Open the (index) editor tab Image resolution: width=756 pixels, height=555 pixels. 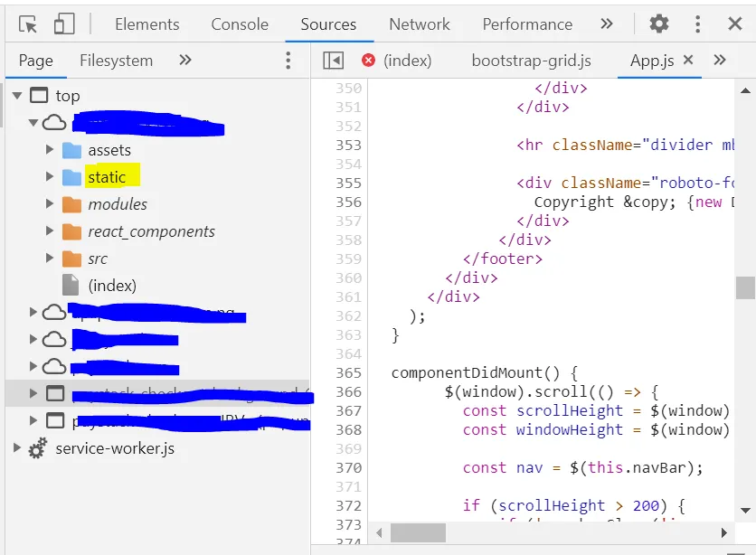pos(408,61)
